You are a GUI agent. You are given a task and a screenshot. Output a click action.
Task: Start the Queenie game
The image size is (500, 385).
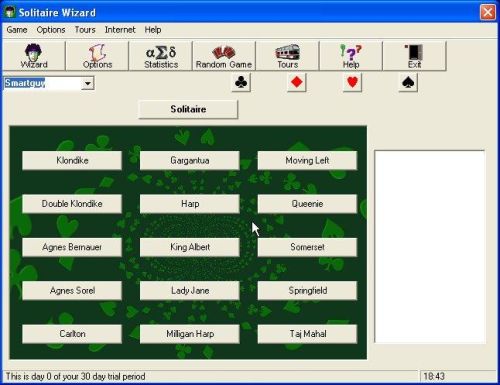tap(307, 204)
